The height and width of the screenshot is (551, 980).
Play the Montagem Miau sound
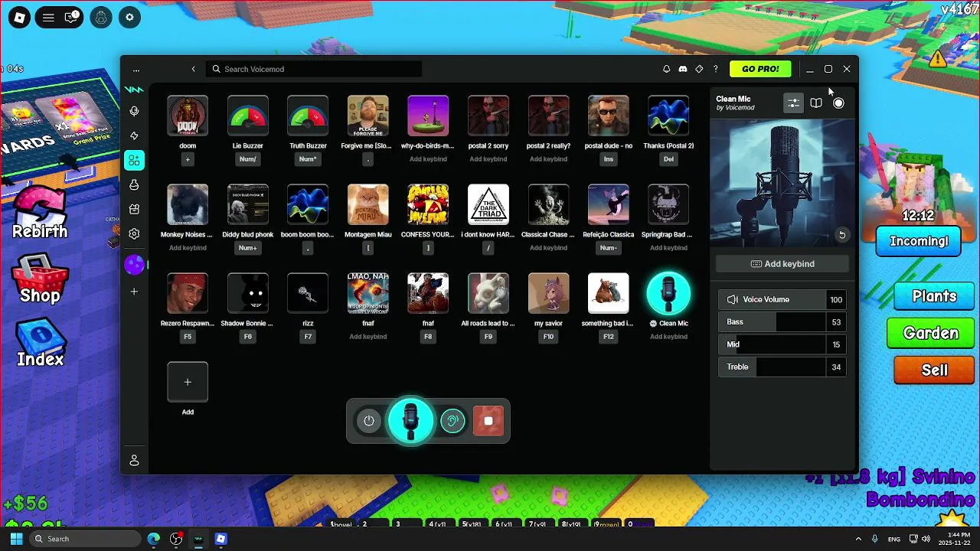click(x=368, y=204)
